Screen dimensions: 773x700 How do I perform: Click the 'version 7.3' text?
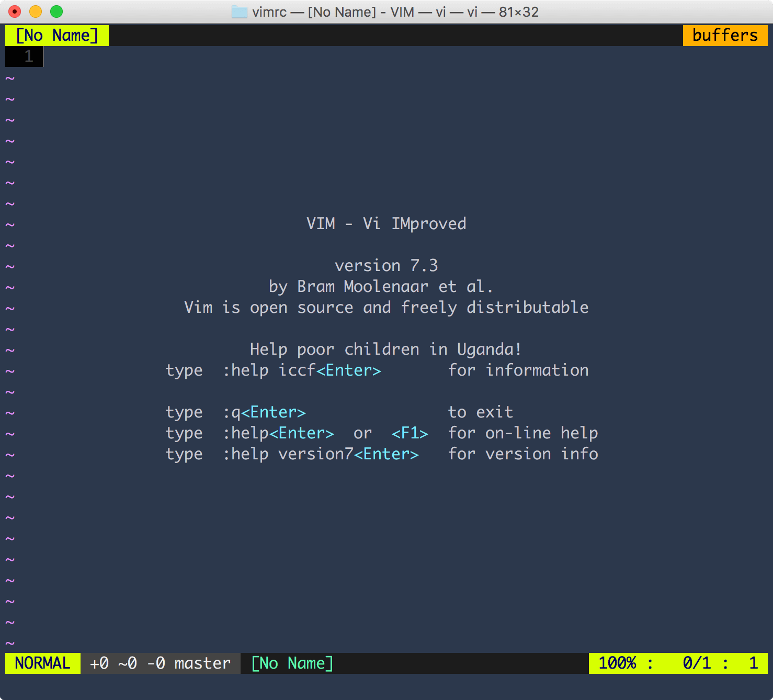(386, 266)
